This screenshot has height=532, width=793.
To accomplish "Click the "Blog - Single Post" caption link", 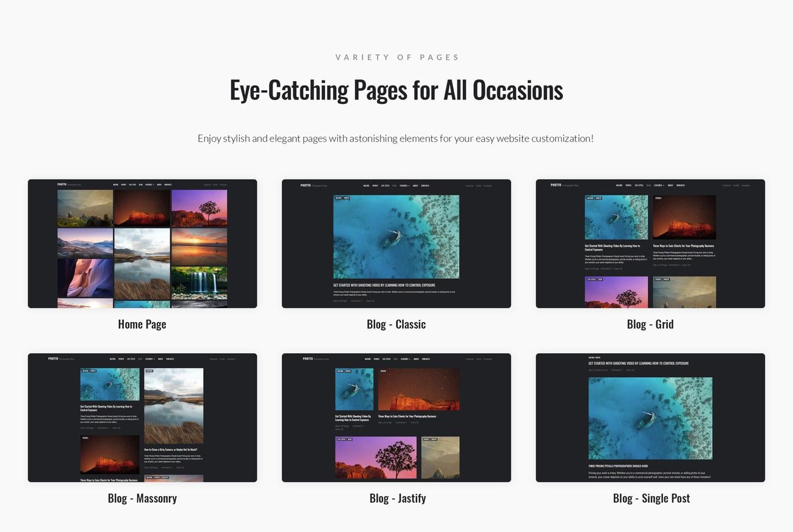I will tap(651, 498).
